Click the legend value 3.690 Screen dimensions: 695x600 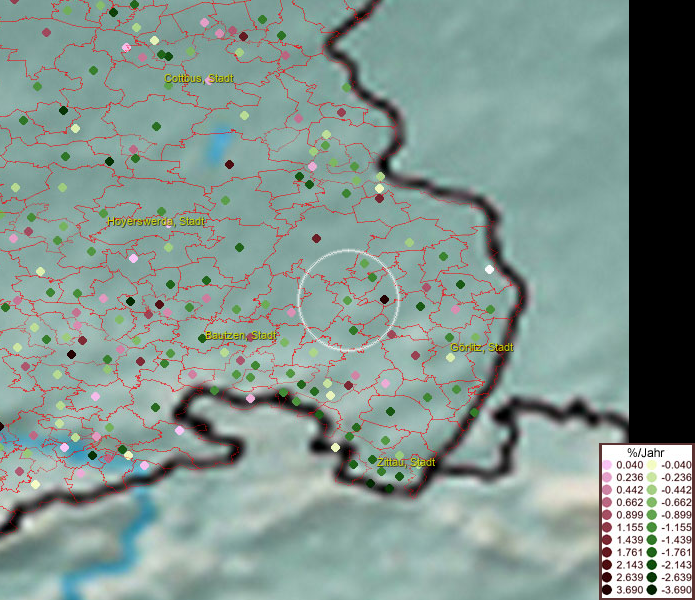pos(629,590)
